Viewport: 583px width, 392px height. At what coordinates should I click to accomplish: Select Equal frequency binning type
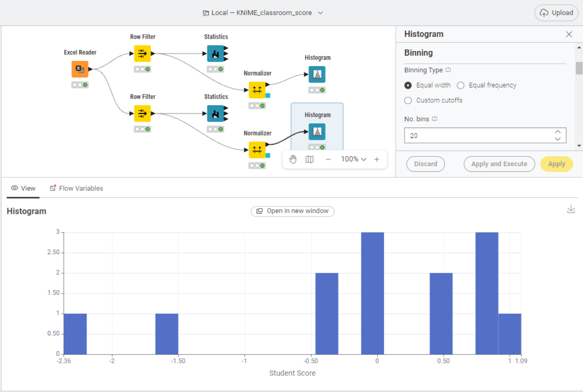460,85
